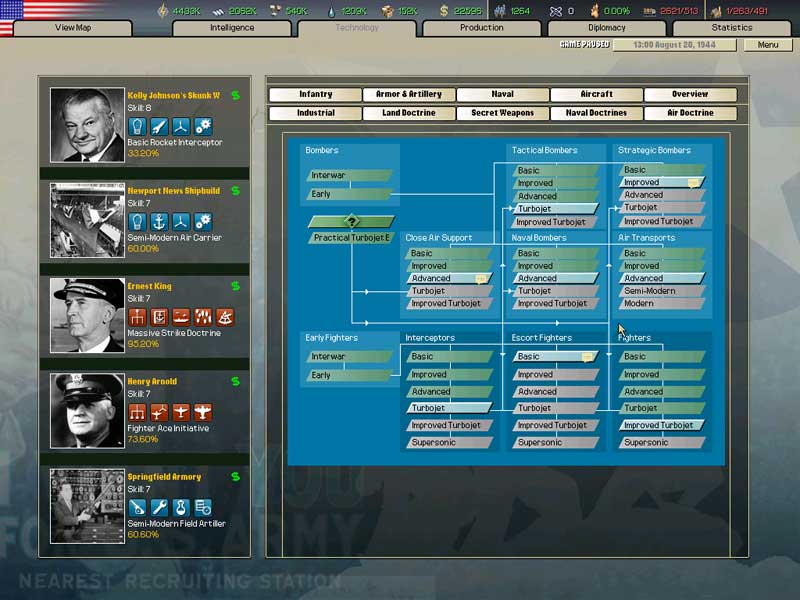Image resolution: width=800 pixels, height=600 pixels.
Task: Click Newport News anchor specialty icon
Action: (x=159, y=221)
